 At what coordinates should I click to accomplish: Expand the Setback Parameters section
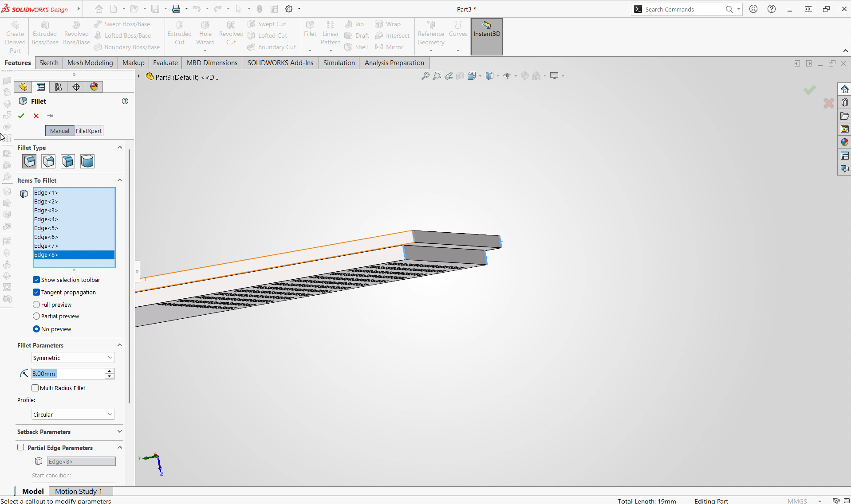119,431
